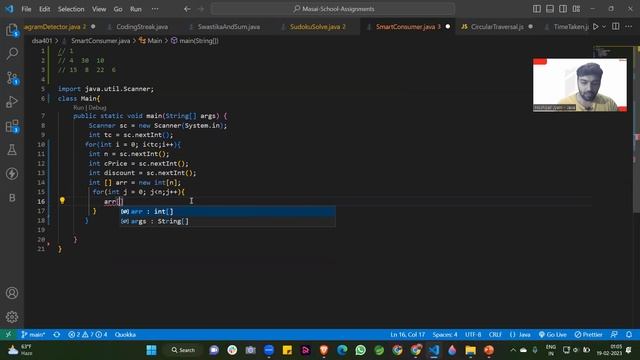Open Customize Layout icon
Image resolution: width=640 pixels, height=360 pixels.
[576, 9]
